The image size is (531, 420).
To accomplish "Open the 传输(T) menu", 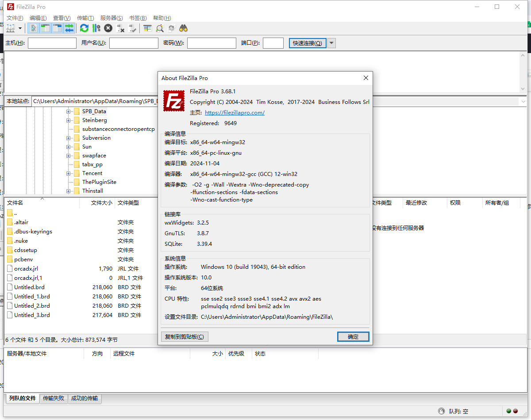I will click(x=85, y=18).
